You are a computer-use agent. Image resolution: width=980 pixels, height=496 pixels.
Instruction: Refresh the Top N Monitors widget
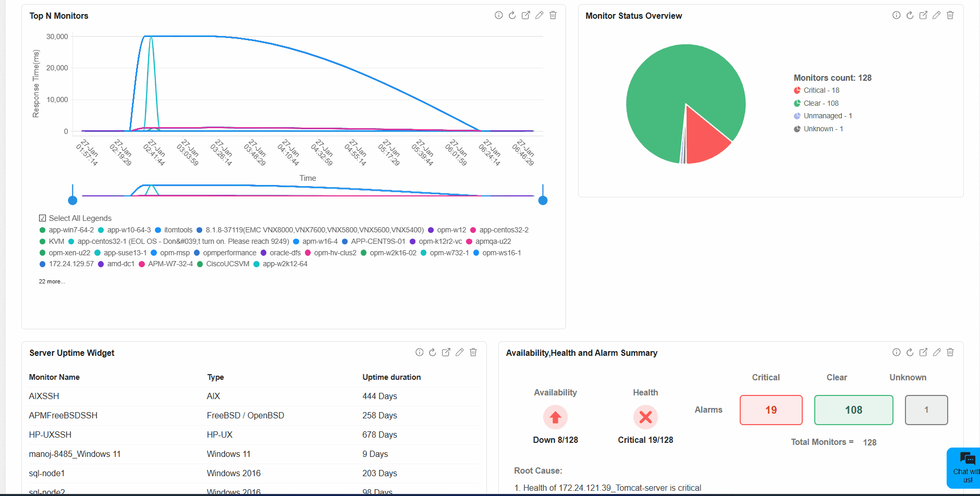tap(512, 16)
